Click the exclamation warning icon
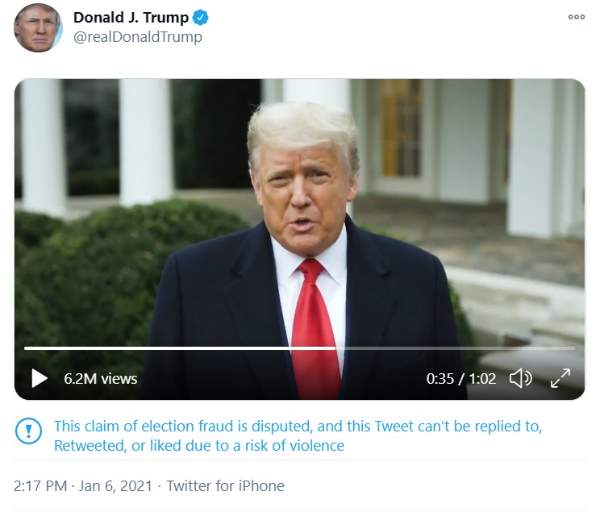Image resolution: width=600 pixels, height=512 pixels. pos(28,431)
